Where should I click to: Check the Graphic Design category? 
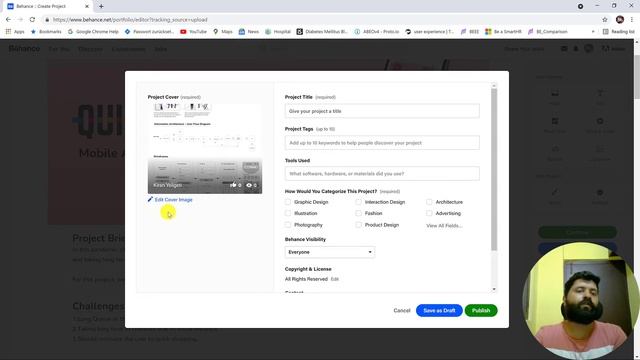pyautogui.click(x=288, y=202)
